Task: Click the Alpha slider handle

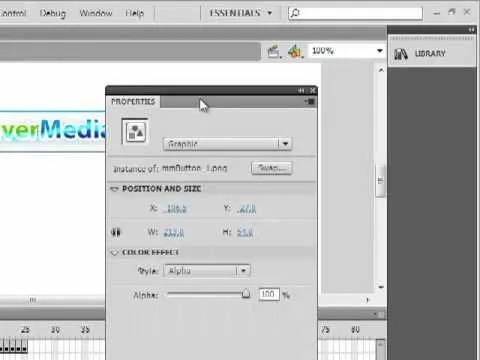Action: pyautogui.click(x=246, y=294)
